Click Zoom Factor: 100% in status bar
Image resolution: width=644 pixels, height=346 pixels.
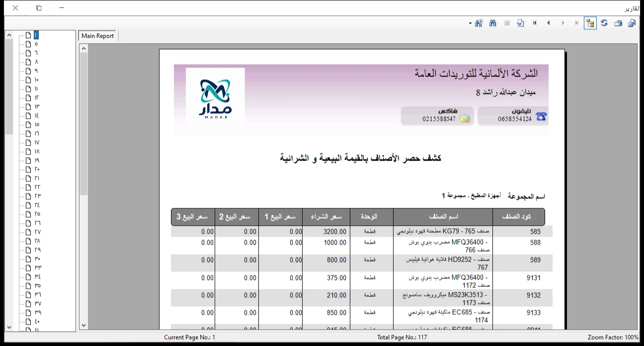[613, 338]
